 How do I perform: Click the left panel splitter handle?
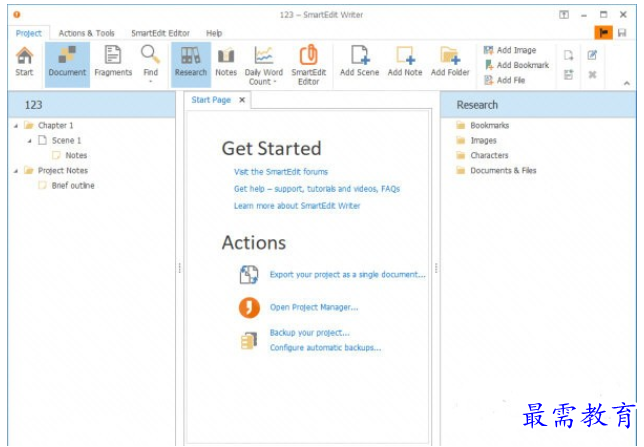179,268
